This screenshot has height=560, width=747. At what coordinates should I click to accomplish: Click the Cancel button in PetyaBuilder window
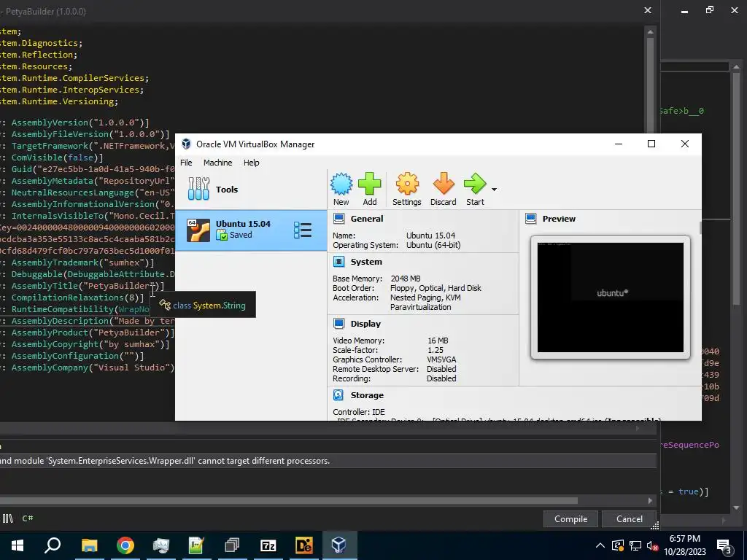(630, 519)
